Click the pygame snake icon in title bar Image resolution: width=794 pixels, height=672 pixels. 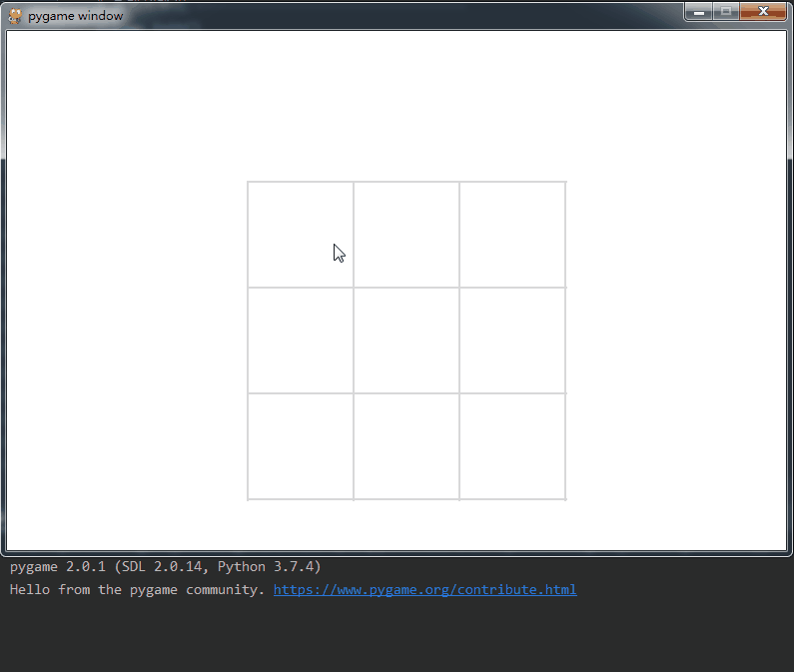point(15,16)
